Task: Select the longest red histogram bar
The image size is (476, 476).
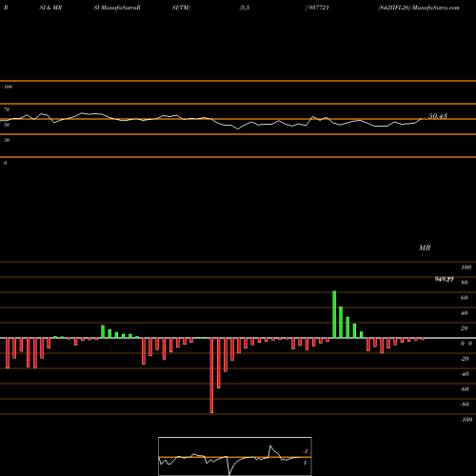Action: click(211, 375)
